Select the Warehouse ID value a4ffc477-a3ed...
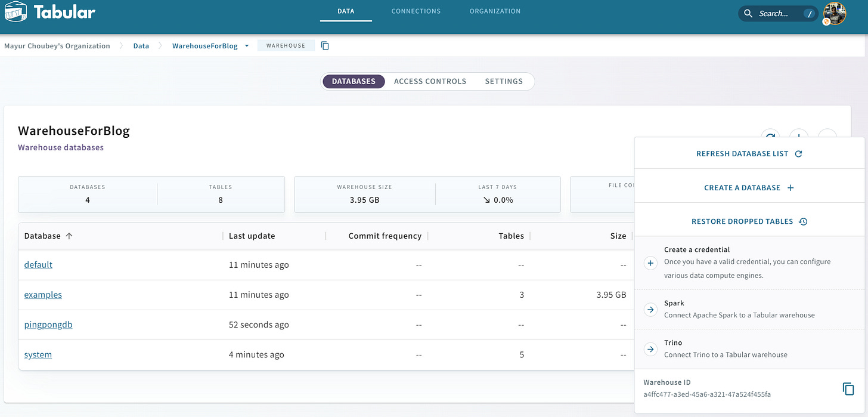 (x=707, y=394)
